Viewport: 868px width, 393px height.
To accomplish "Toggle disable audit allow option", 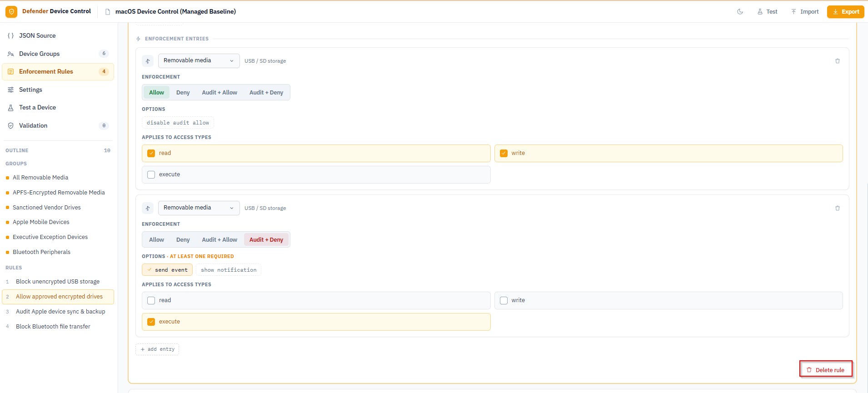I will pos(178,123).
